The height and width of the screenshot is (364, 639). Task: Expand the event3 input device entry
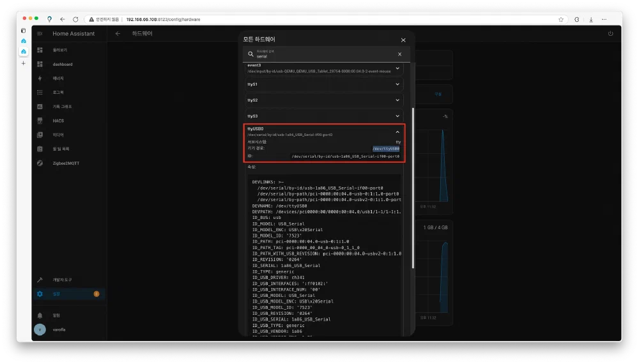point(397,68)
